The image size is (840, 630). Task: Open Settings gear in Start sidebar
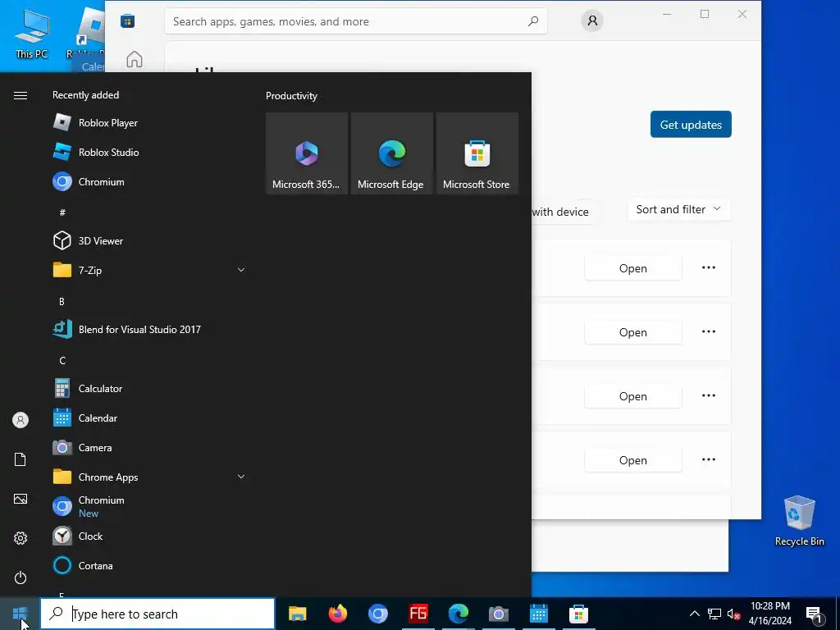pyautogui.click(x=21, y=538)
